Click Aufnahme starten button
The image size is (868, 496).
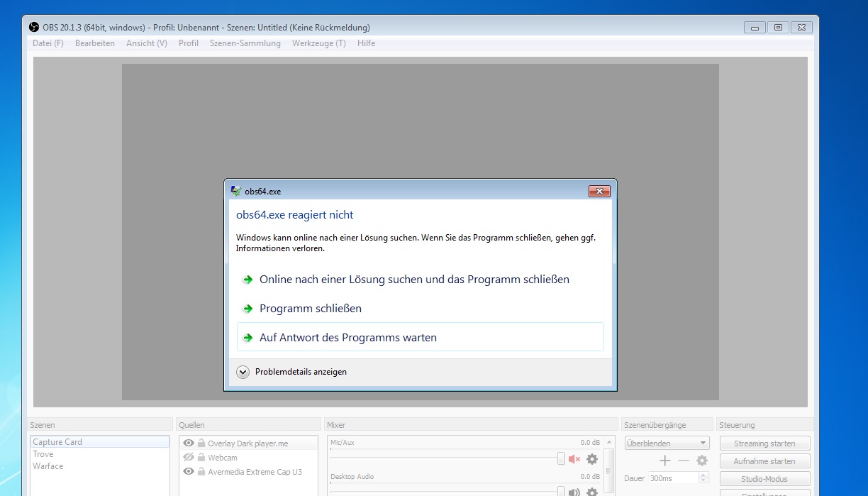click(x=764, y=461)
